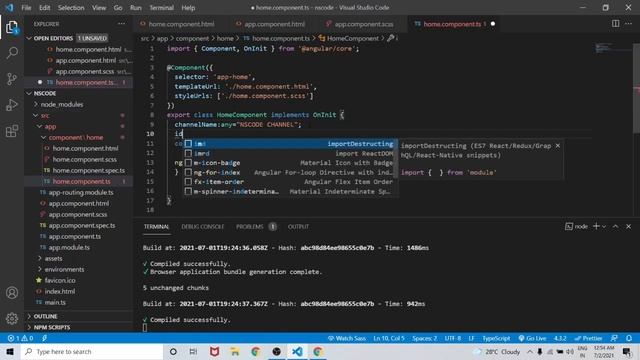Screen dimensions: 640x360
Task: Open editor More Actions ellipsis
Action: click(x=629, y=24)
